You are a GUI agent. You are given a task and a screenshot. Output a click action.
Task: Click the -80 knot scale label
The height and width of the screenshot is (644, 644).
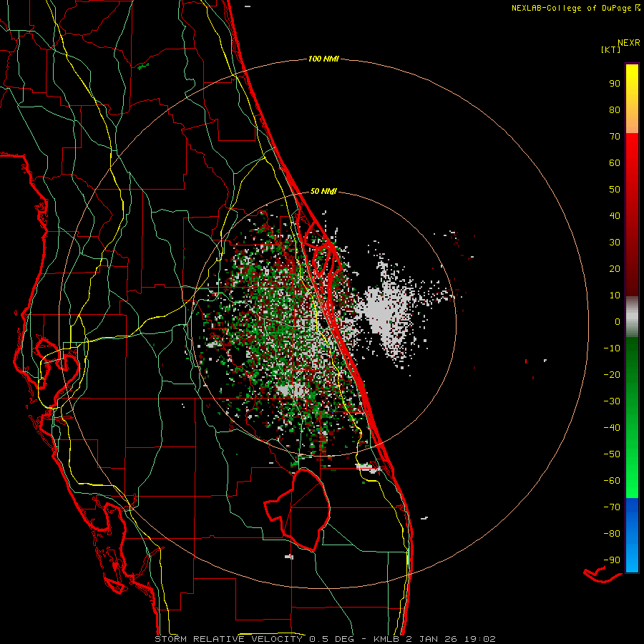pyautogui.click(x=612, y=534)
